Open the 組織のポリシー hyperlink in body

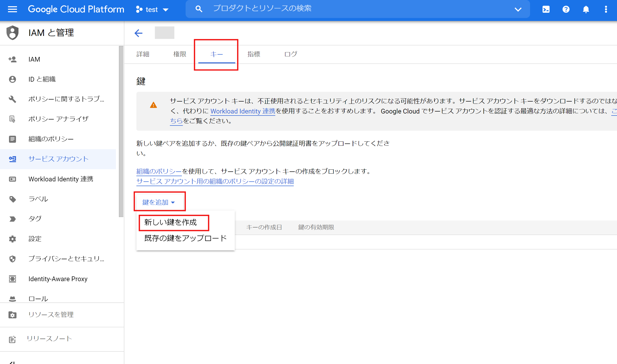click(159, 171)
